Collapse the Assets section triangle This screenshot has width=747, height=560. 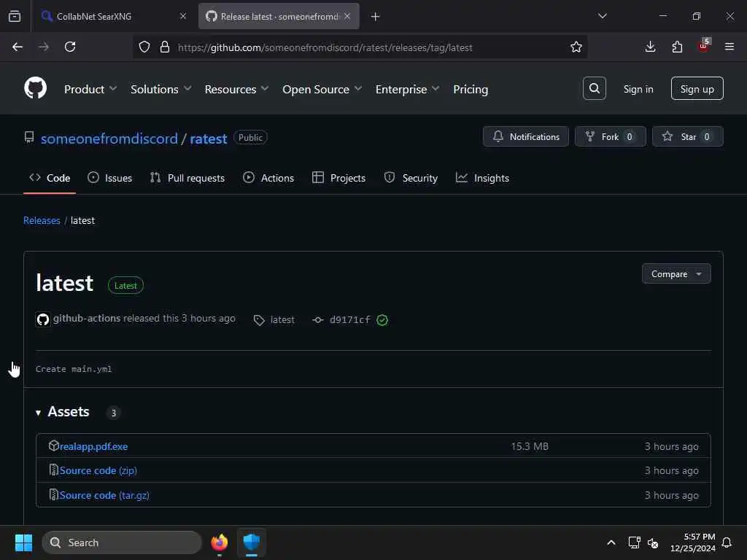(x=38, y=413)
